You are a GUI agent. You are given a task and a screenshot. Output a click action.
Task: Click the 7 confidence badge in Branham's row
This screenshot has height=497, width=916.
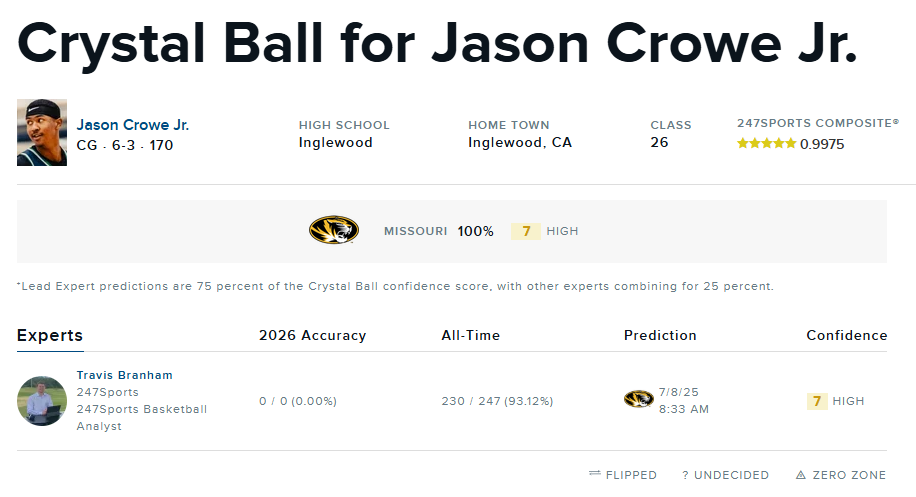coord(817,401)
